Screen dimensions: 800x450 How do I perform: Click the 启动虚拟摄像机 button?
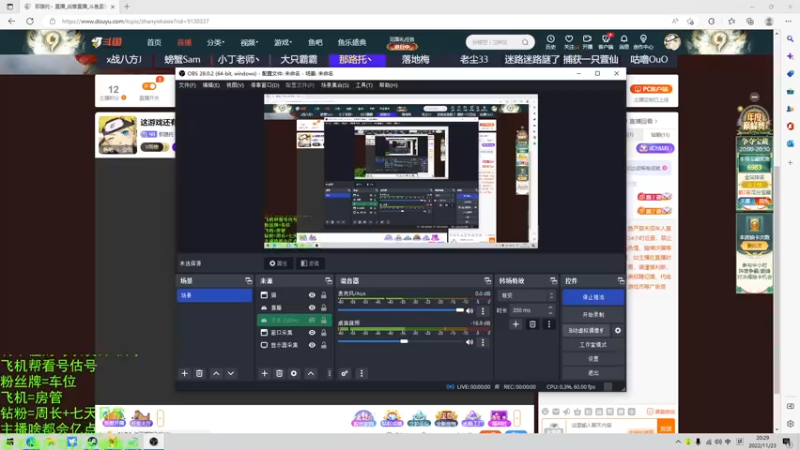coord(586,331)
